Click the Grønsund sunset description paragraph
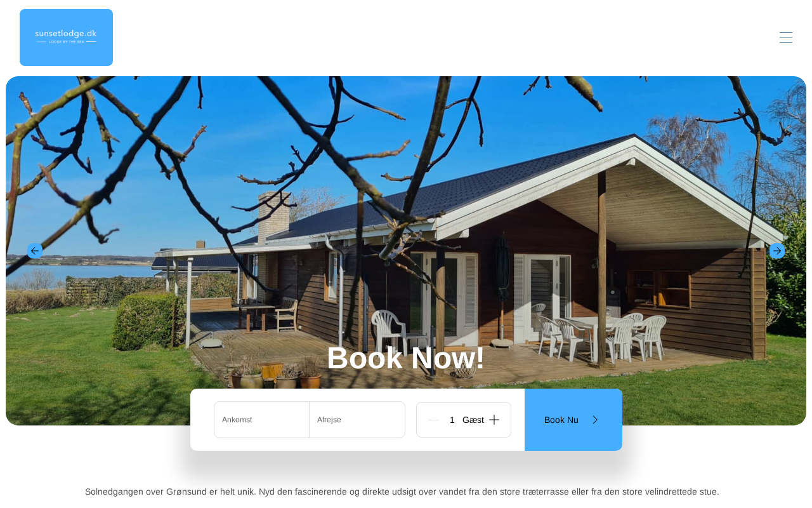This screenshot has width=812, height=508. pos(402,491)
